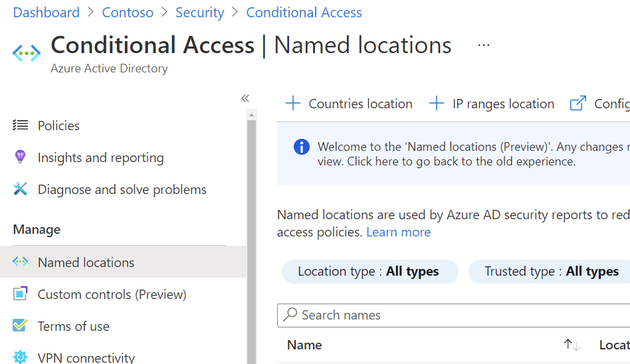Screen dimensions: 630x364
Task: Focus the Search names field
Action: click(453, 315)
